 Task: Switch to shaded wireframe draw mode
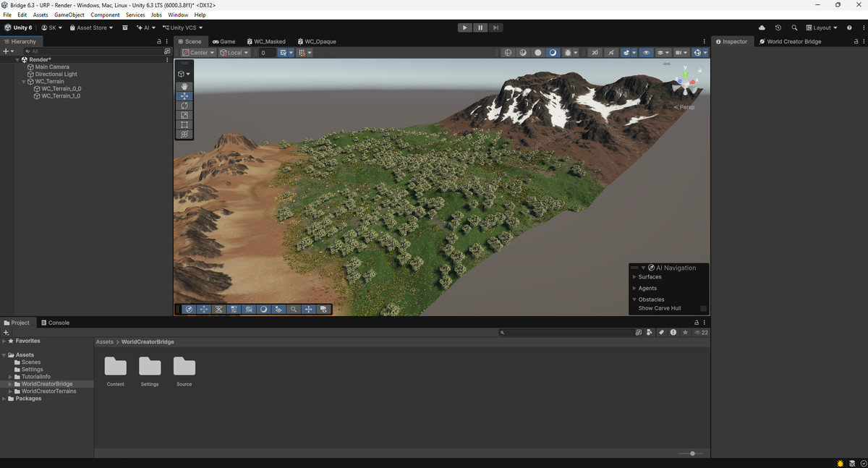523,53
